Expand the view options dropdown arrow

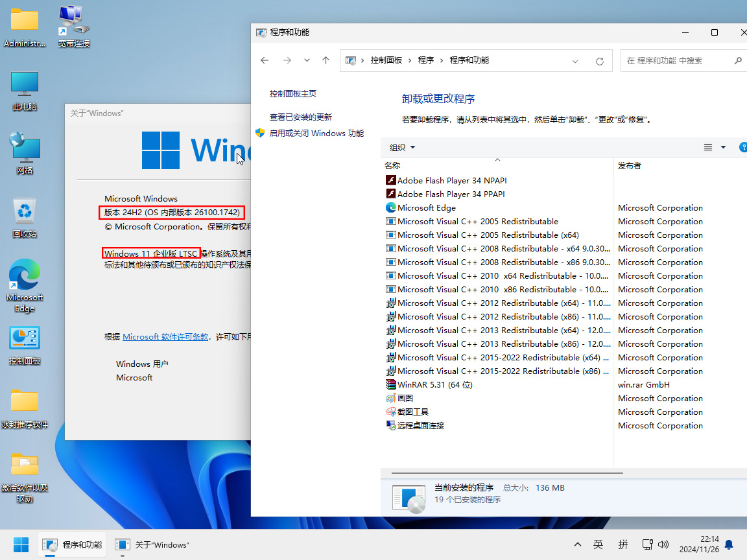coord(723,148)
